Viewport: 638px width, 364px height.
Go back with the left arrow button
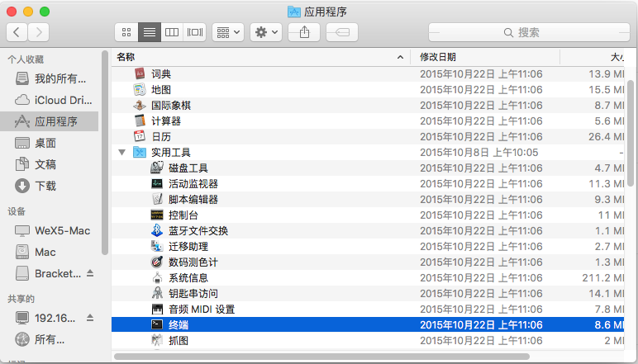17,32
